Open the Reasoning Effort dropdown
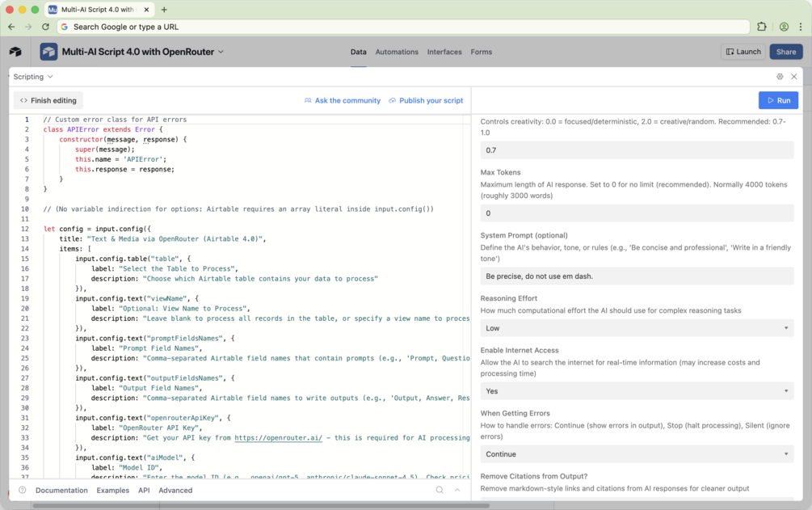812x510 pixels. tap(637, 328)
